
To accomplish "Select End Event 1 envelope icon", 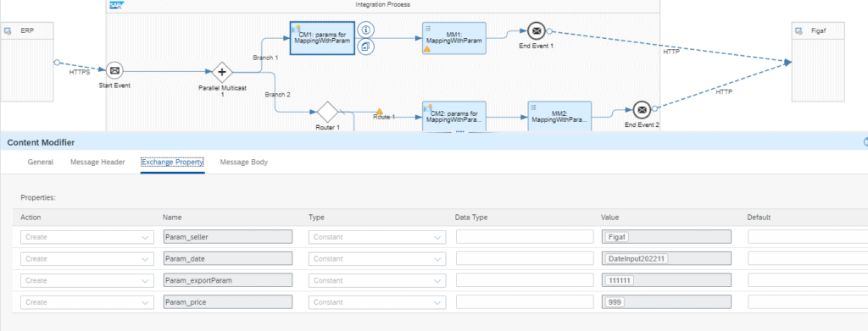I will pos(536,31).
